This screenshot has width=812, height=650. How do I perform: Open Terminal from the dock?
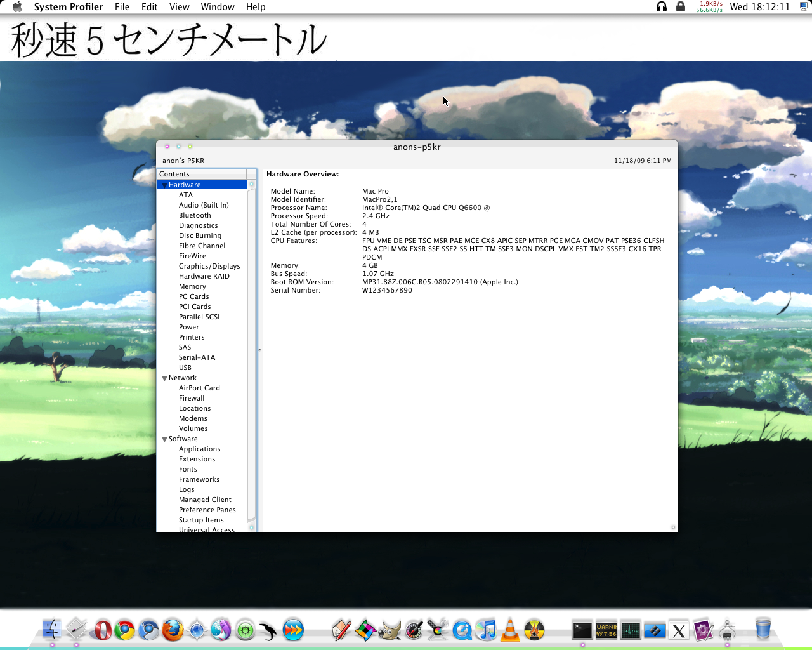582,630
